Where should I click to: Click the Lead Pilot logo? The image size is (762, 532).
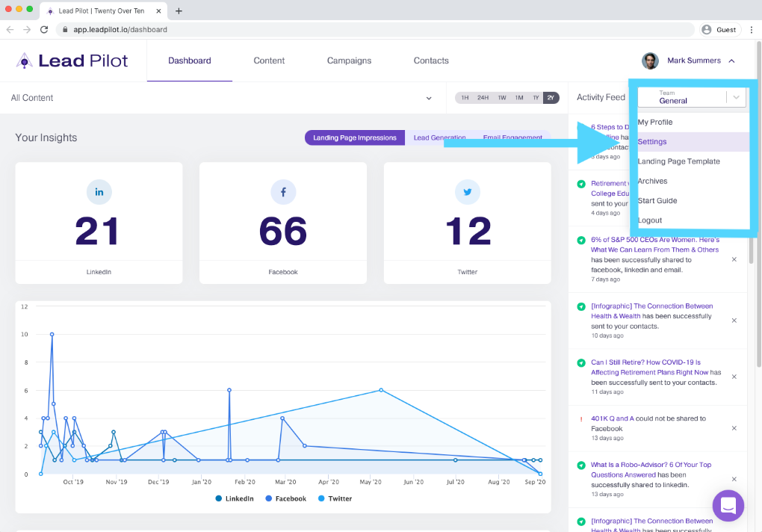coord(72,61)
